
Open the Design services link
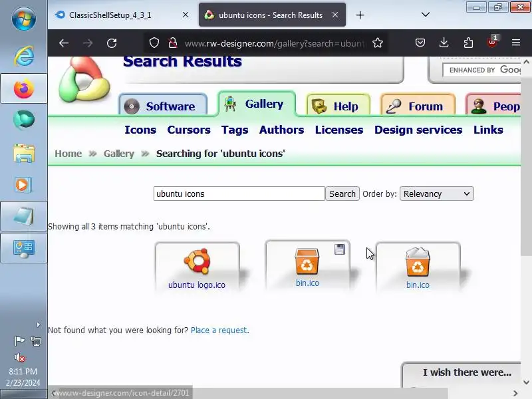pos(418,130)
